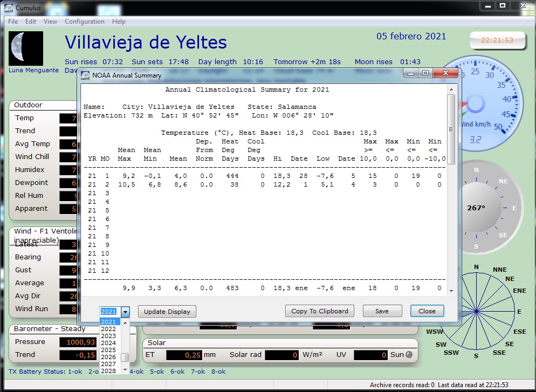536x392 pixels.
Task: Click the NOAA Annual Summary window icon
Action: click(x=85, y=75)
